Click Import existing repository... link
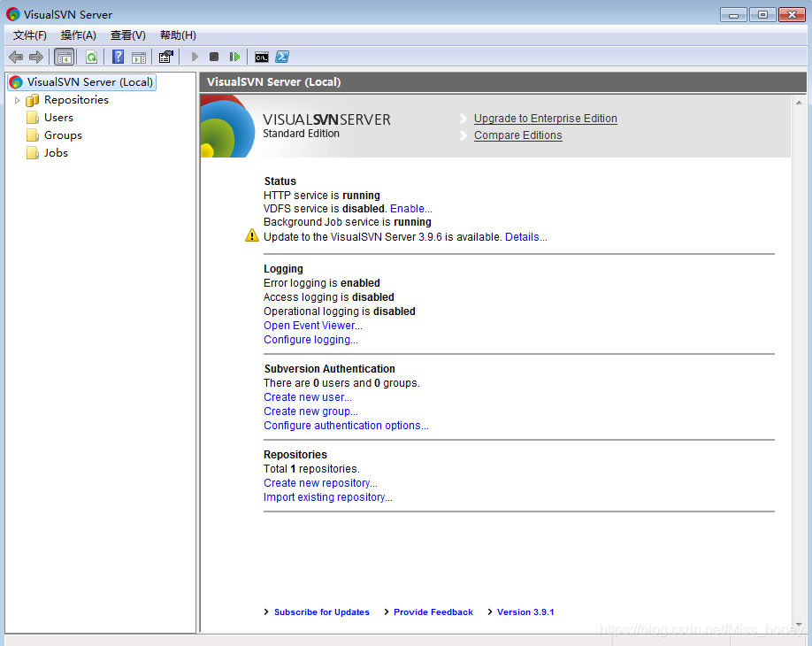Image resolution: width=812 pixels, height=646 pixels. 328,497
